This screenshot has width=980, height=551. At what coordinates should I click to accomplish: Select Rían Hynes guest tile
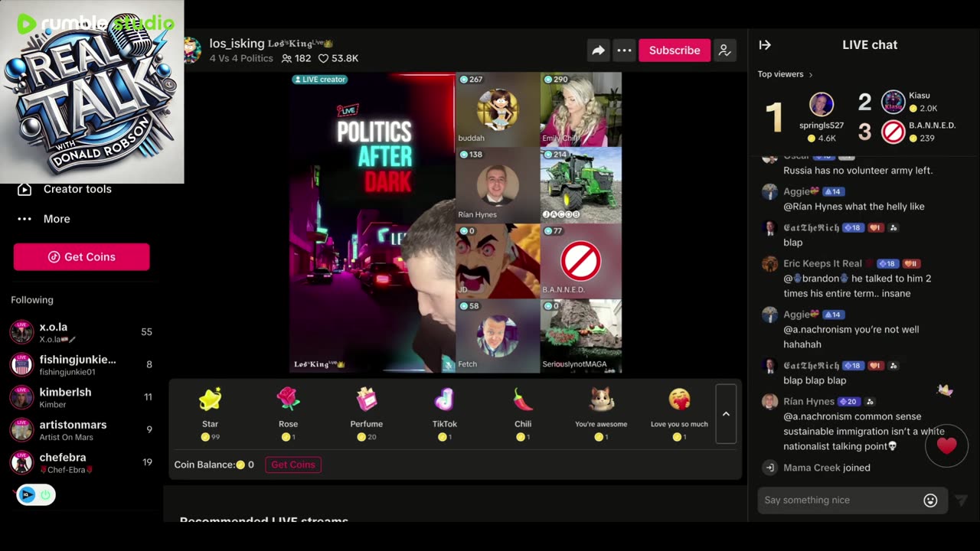coord(497,184)
